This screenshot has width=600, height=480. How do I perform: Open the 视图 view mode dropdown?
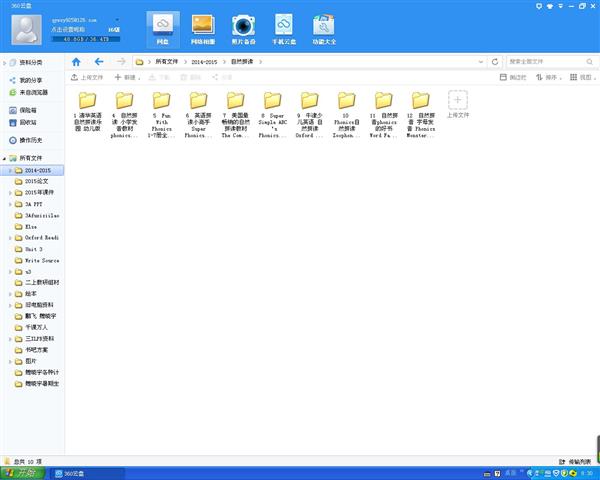[x=576, y=77]
